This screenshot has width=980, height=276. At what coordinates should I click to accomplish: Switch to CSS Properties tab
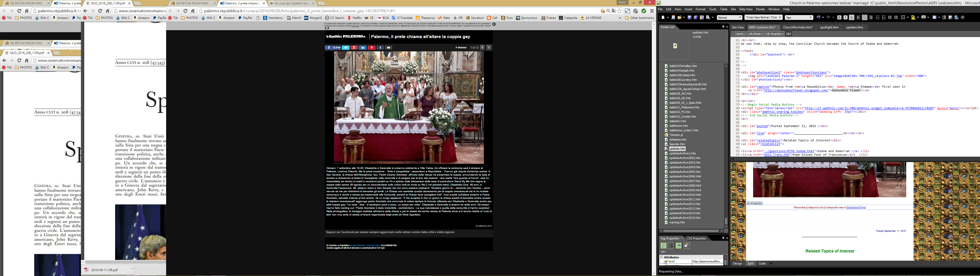[696, 238]
